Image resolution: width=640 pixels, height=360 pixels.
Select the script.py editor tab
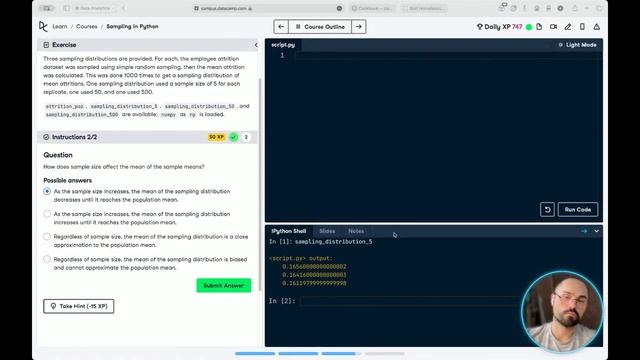(x=283, y=45)
